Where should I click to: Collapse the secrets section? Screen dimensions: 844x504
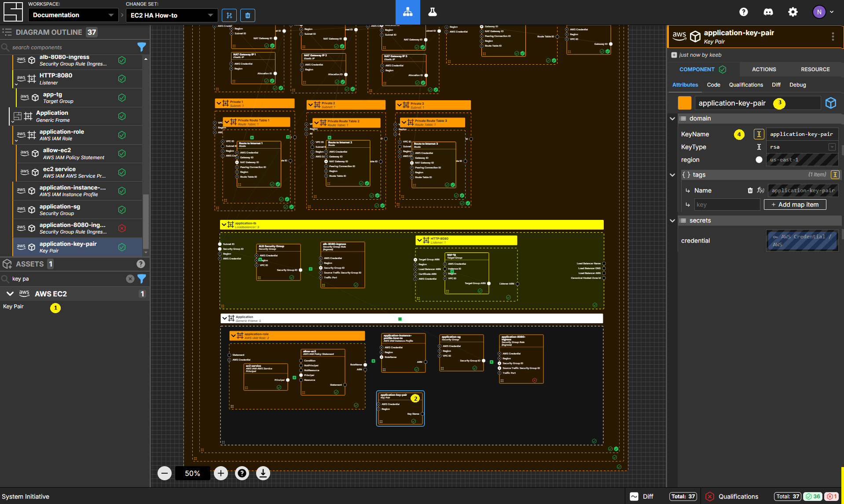pos(672,220)
